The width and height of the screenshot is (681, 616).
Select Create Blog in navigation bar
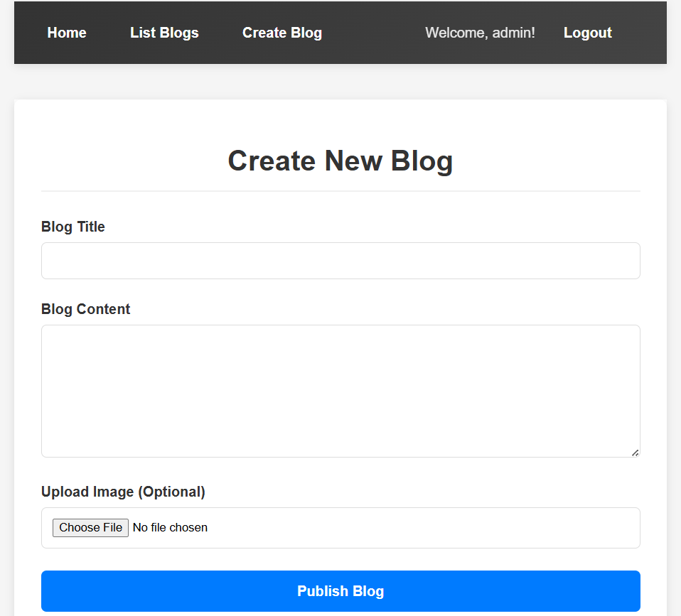[282, 33]
